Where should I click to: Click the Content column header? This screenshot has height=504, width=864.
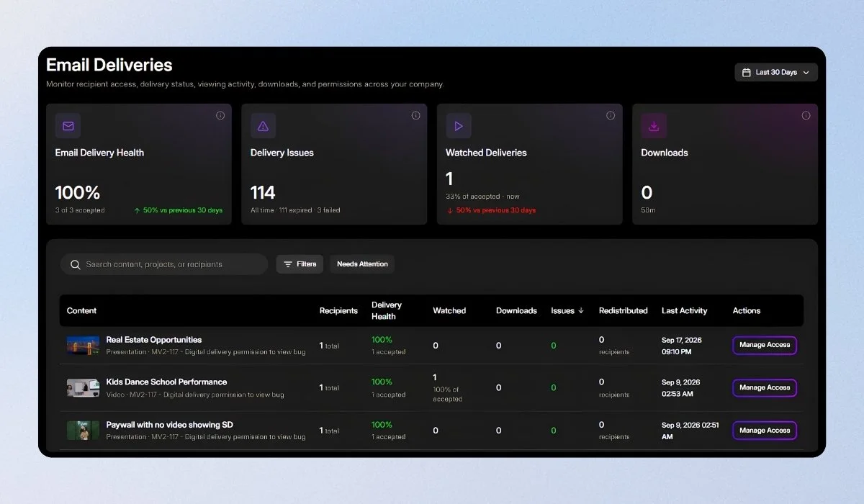point(81,311)
